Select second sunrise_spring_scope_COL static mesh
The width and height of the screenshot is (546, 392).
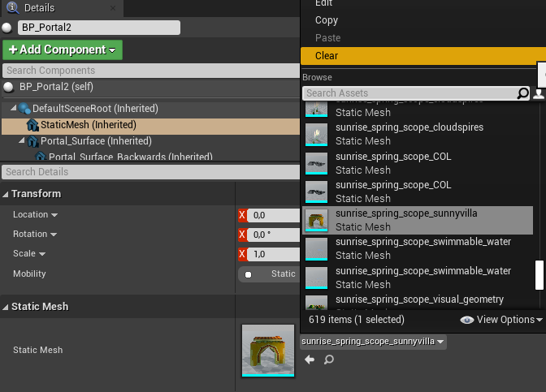[x=418, y=192]
